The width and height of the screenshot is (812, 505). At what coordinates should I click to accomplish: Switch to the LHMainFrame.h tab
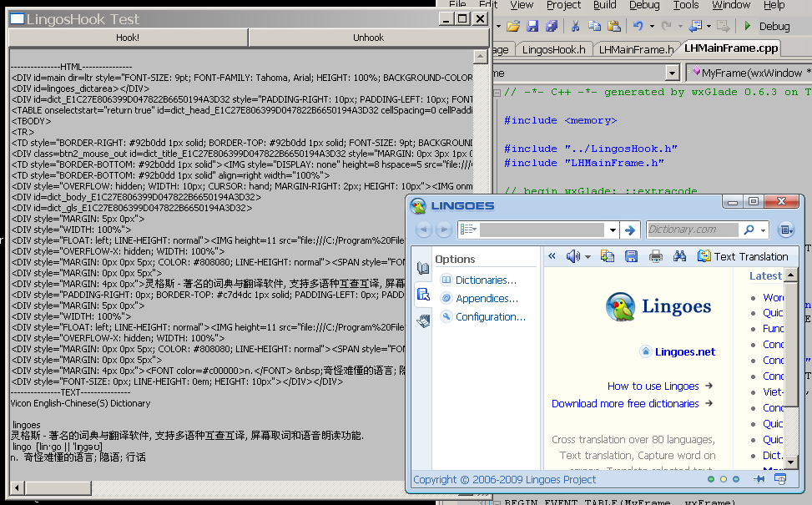click(637, 50)
